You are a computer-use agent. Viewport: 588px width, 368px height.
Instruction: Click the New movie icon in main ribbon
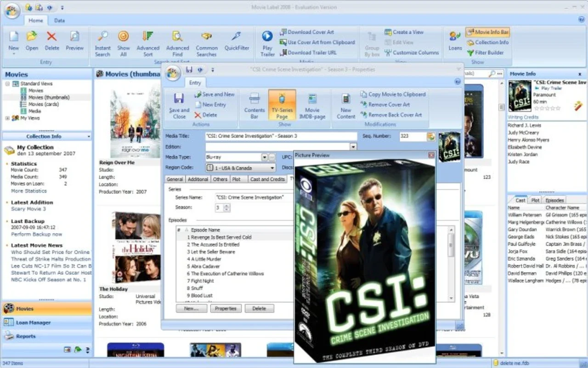[x=14, y=40]
